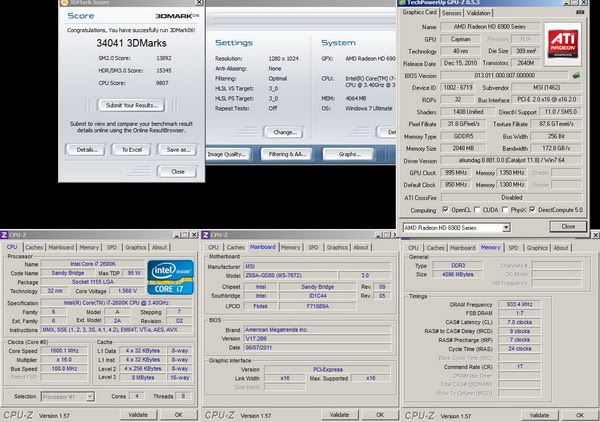The height and width of the screenshot is (422, 600).
Task: Open Filtering & AA options in 3DMark
Action: (287, 154)
